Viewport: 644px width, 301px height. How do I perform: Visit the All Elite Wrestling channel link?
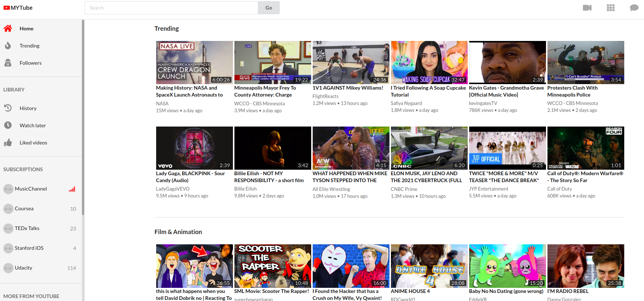pos(331,189)
